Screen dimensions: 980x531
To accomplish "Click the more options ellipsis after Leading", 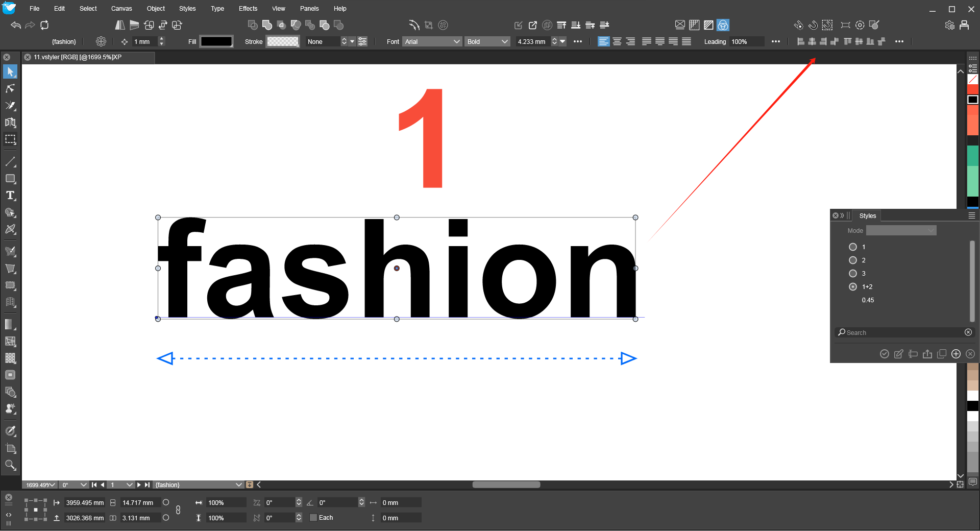I will point(776,41).
